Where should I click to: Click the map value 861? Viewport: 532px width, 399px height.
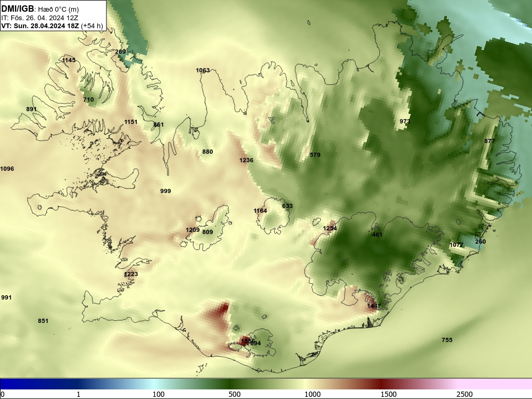(x=159, y=124)
